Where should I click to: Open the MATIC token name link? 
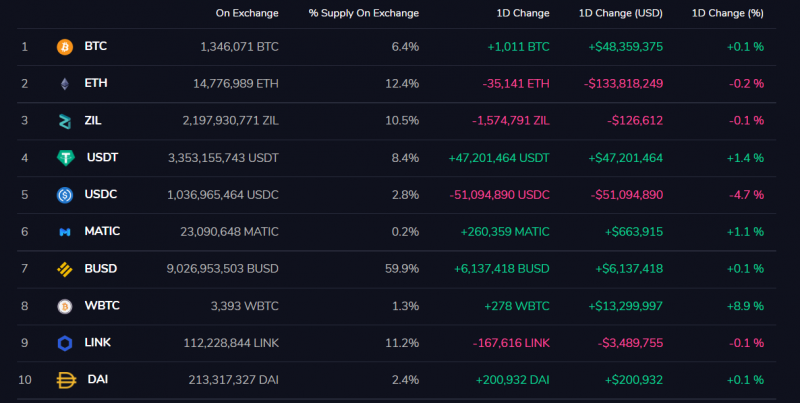102,232
